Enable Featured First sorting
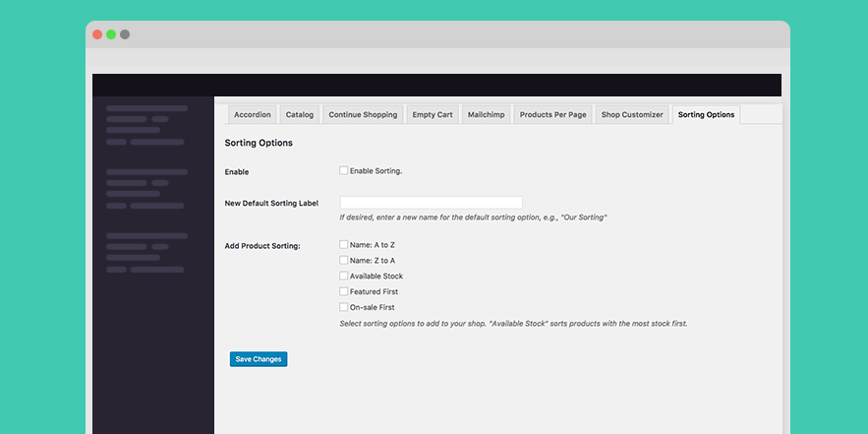Viewport: 868px width, 434px height. click(x=344, y=291)
